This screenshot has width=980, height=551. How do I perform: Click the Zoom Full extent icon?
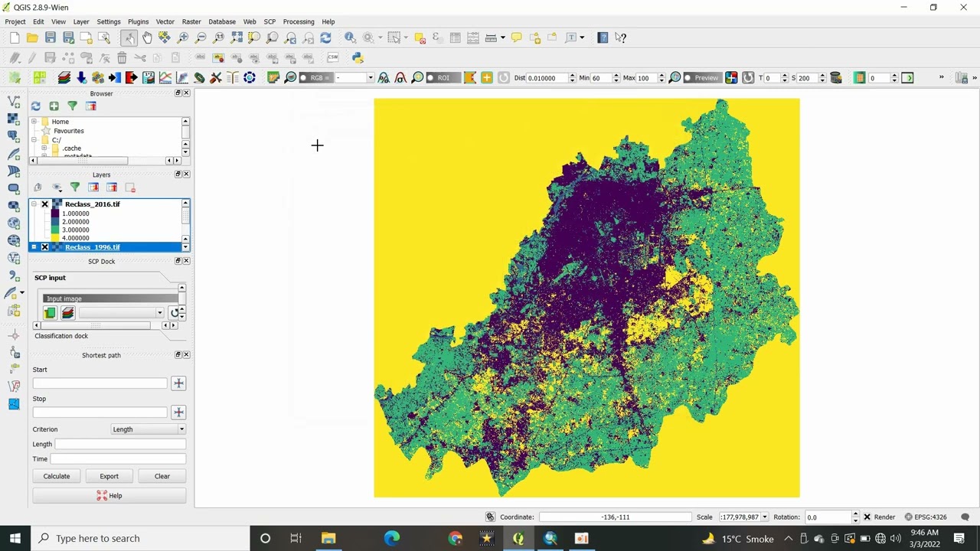coord(237,37)
